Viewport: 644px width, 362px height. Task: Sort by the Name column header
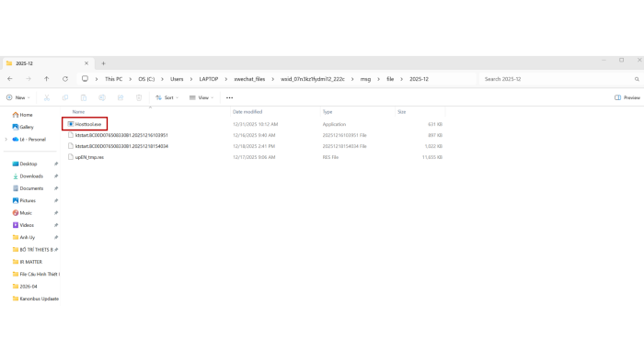pyautogui.click(x=78, y=112)
